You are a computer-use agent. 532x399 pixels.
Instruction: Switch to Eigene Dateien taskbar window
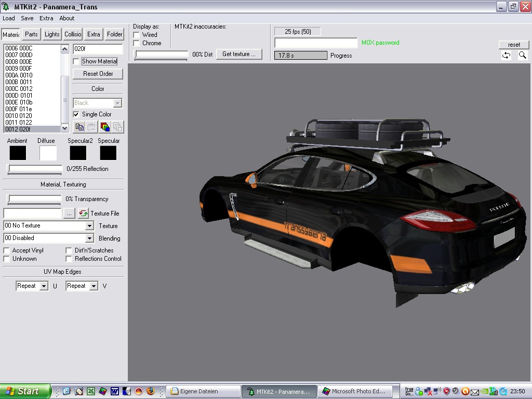pos(204,391)
